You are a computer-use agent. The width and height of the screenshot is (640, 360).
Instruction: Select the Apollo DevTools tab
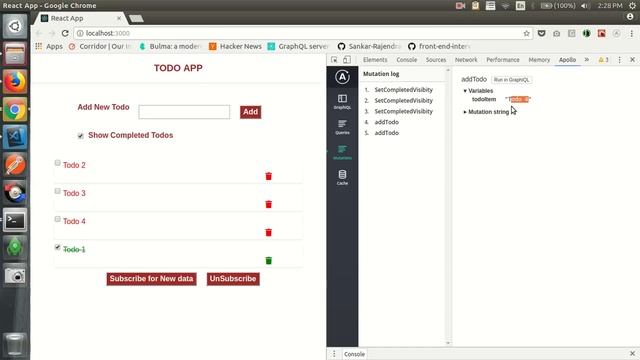point(567,60)
